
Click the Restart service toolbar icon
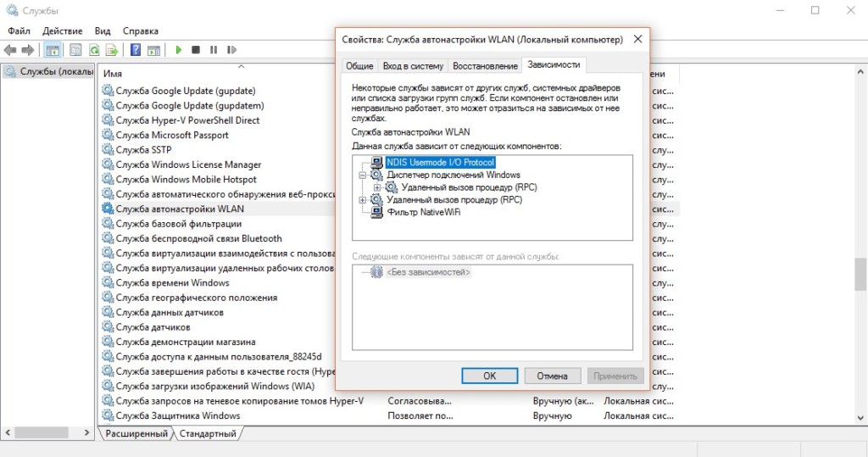point(229,50)
